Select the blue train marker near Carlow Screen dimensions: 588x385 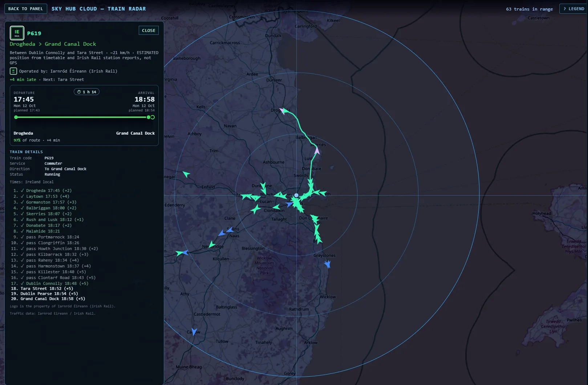pyautogui.click(x=194, y=331)
